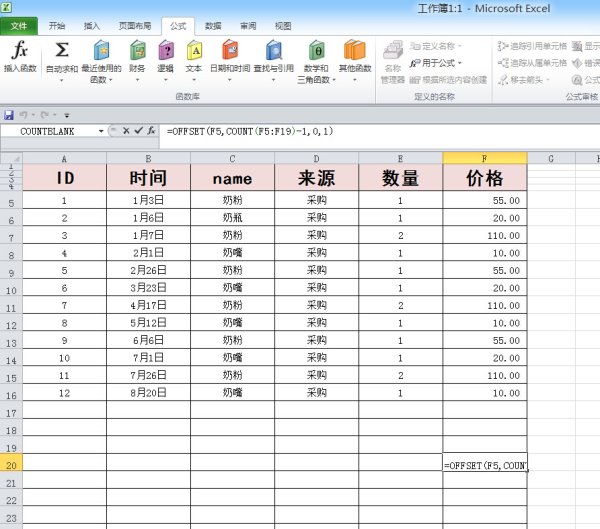Click Trace Precedents (追踪引用单元格) button
The height and width of the screenshot is (529, 600).
pyautogui.click(x=530, y=46)
